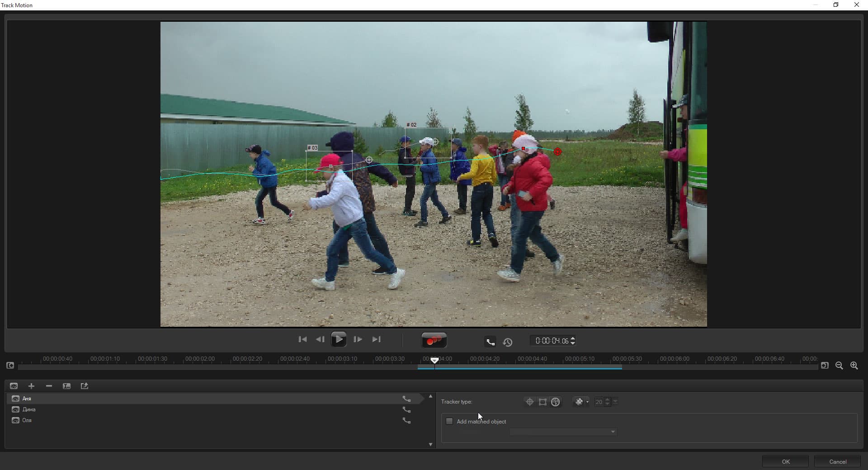868x470 pixels.
Task: Click the timeline playhead marker near 00:00:04:00
Action: pos(434,360)
